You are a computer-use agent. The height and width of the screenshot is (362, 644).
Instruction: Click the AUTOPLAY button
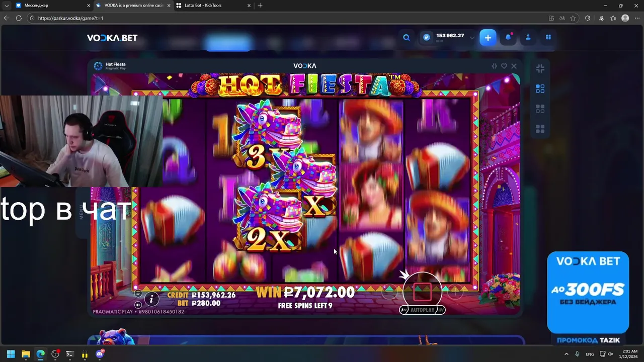click(422, 310)
